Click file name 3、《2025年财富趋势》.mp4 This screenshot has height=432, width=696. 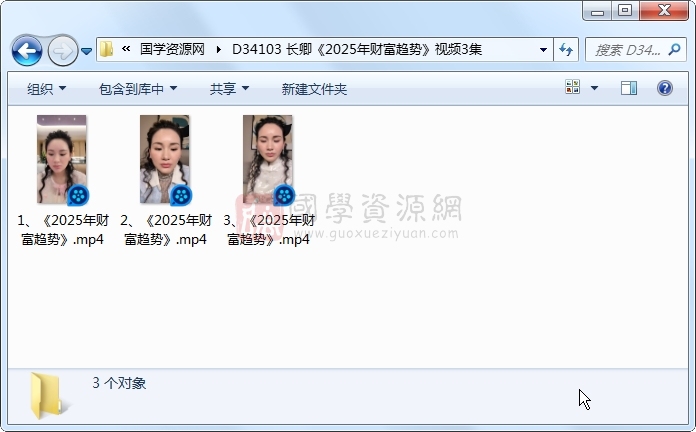269,230
